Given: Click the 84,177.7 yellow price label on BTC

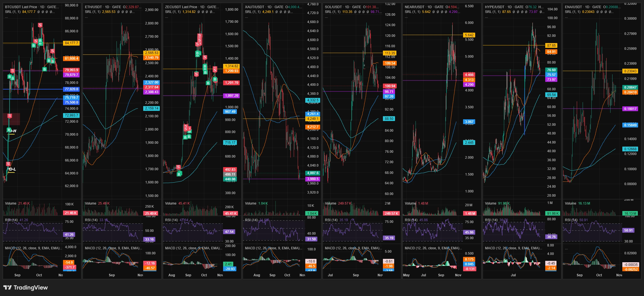Looking at the screenshot, I should point(71,43).
